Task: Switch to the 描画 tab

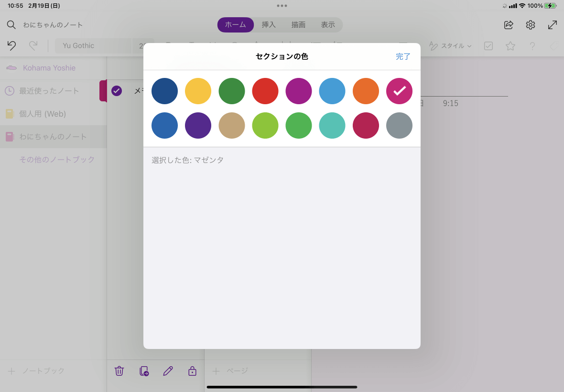Action: coord(298,25)
